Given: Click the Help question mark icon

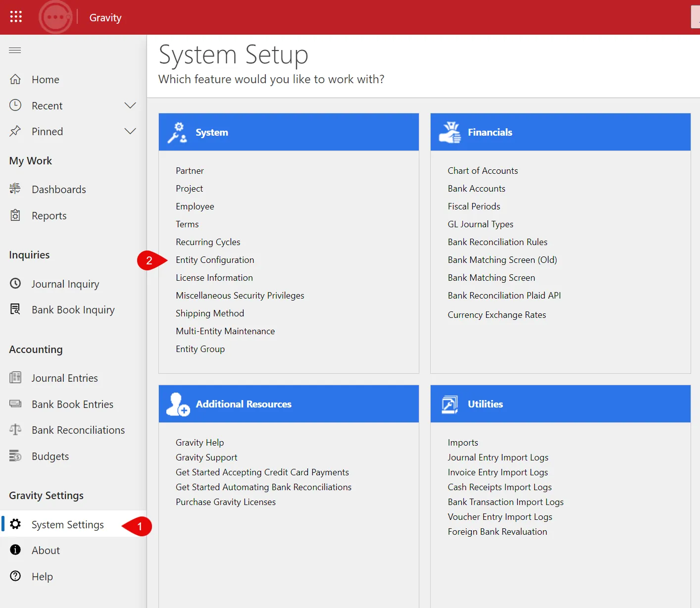Looking at the screenshot, I should click(15, 576).
